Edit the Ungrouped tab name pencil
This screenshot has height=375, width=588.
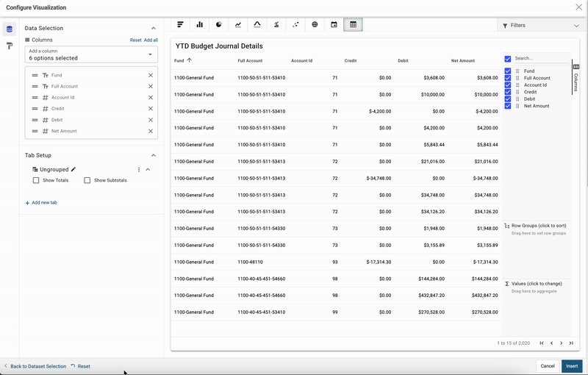73,169
